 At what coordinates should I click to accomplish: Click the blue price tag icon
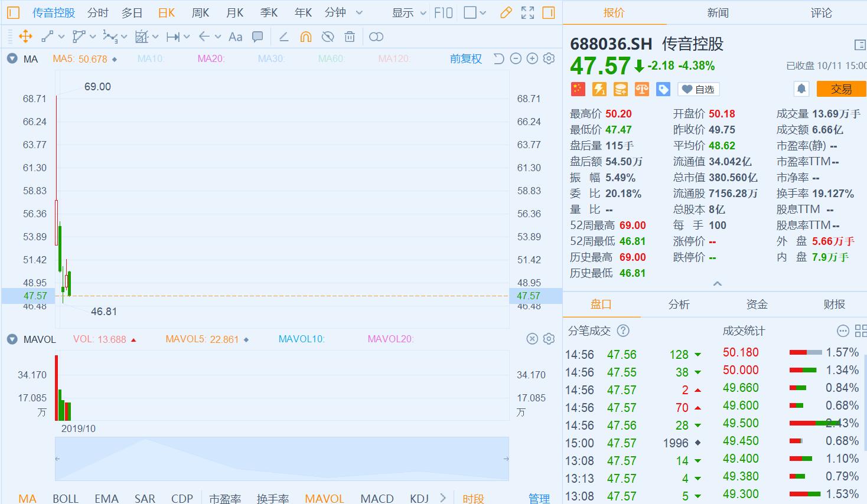tap(663, 89)
